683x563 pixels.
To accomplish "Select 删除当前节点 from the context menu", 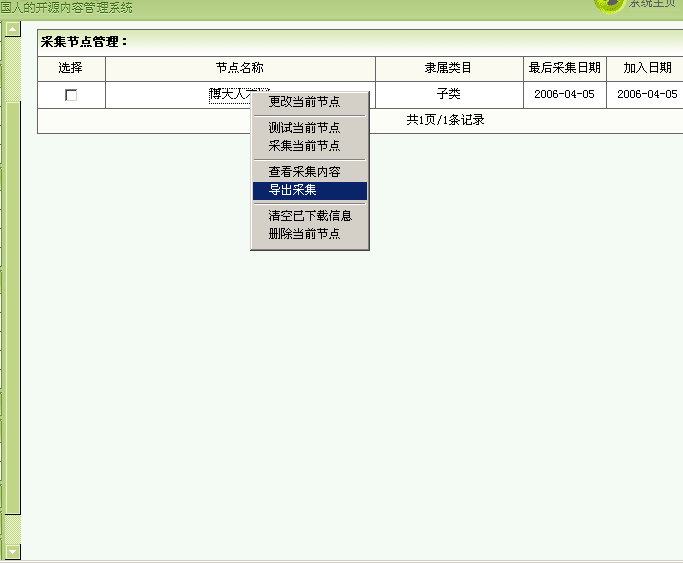I will coord(304,233).
